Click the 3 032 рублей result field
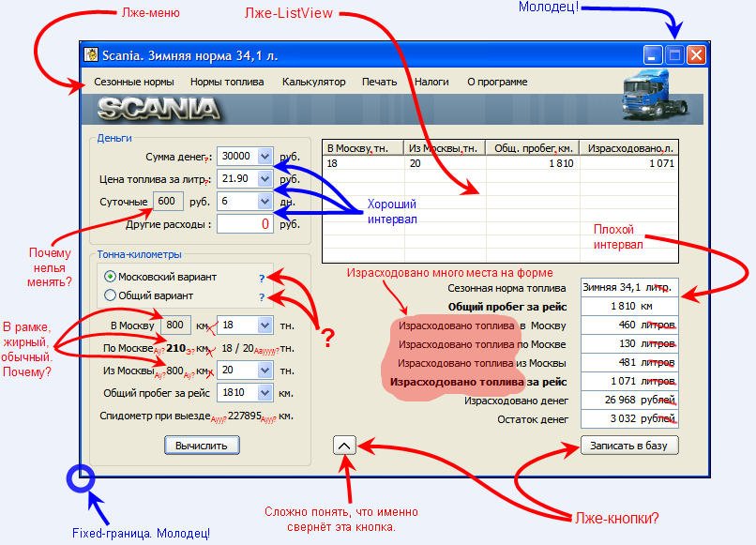 coord(629,418)
